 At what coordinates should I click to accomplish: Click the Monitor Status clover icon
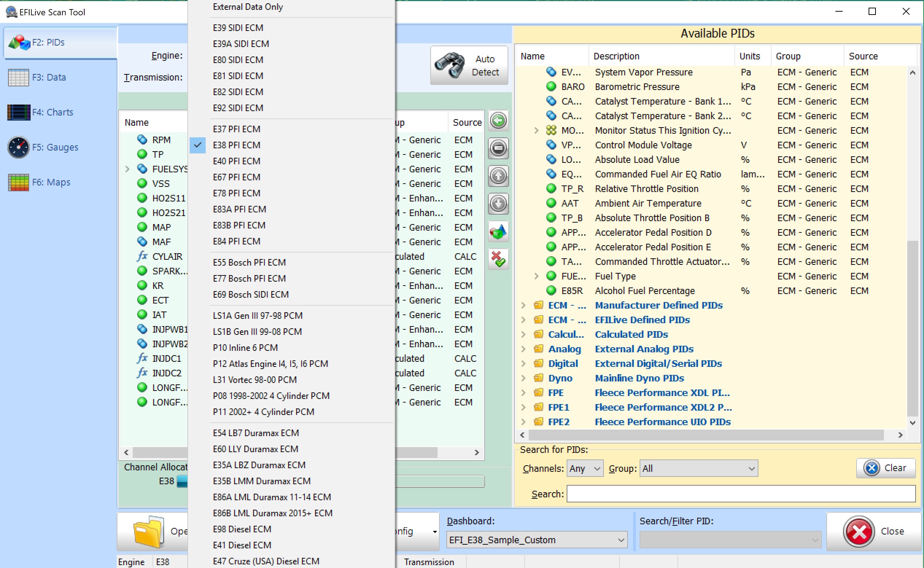[x=551, y=131]
